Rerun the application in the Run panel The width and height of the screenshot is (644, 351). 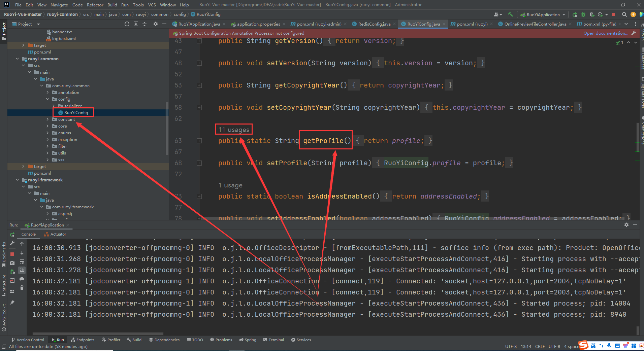pyautogui.click(x=12, y=234)
